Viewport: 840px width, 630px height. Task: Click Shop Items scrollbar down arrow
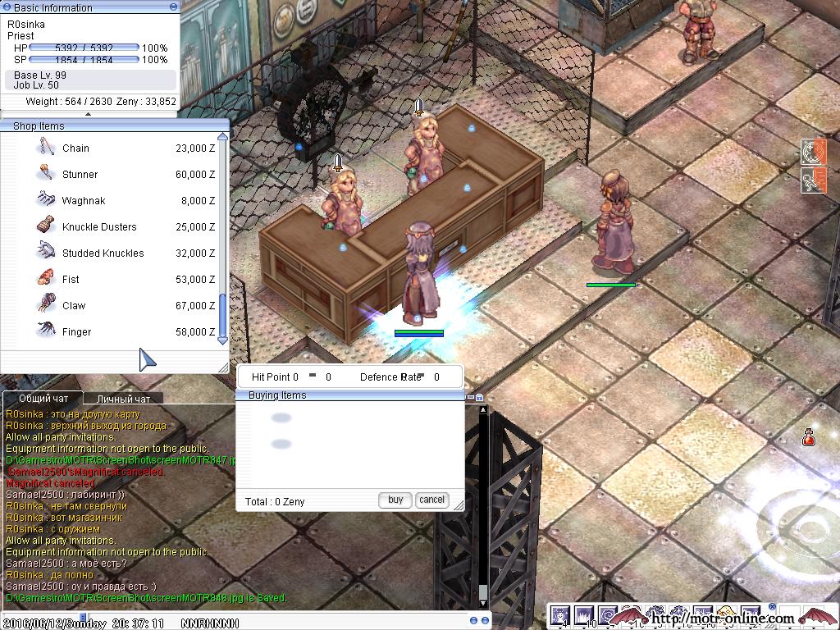coord(222,340)
